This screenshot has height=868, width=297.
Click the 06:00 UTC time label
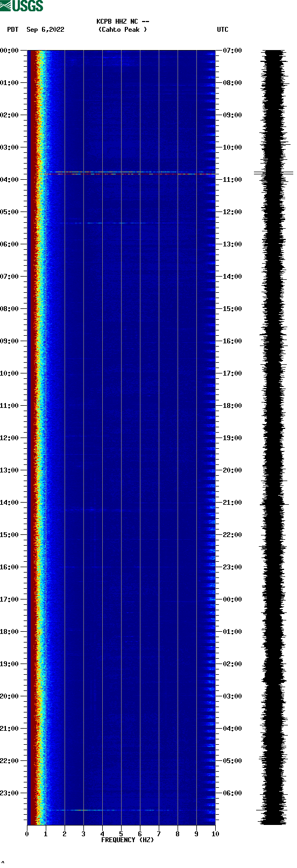(x=232, y=793)
